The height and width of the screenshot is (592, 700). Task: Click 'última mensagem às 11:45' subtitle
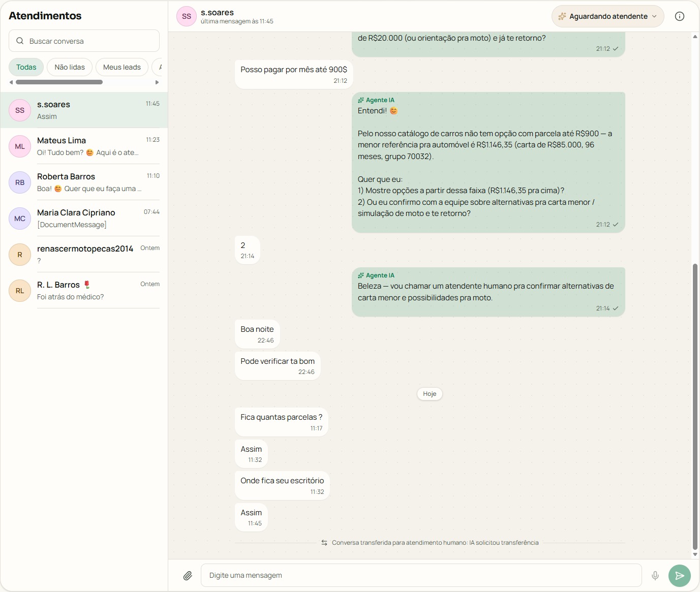point(237,21)
